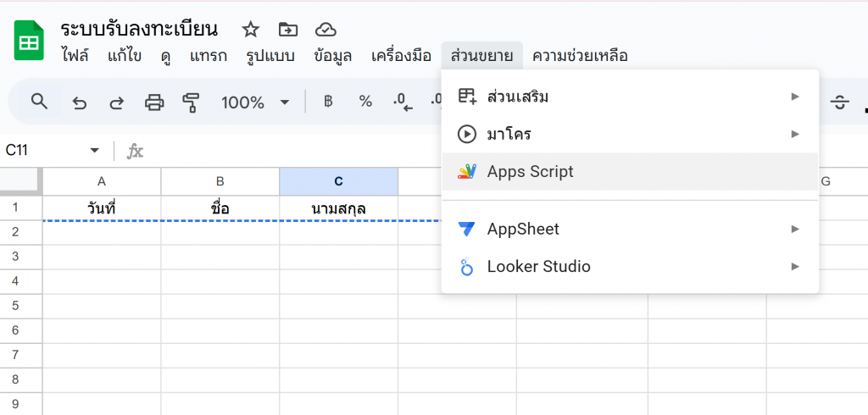Open the search menus magnifier
The width and height of the screenshot is (868, 415).
tap(39, 102)
